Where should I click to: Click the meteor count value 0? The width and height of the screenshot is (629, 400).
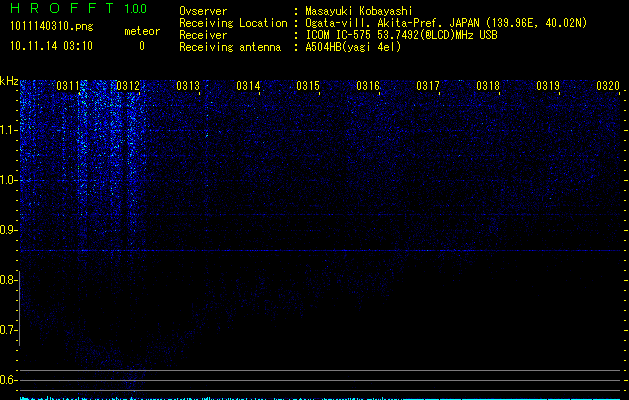coord(142,46)
